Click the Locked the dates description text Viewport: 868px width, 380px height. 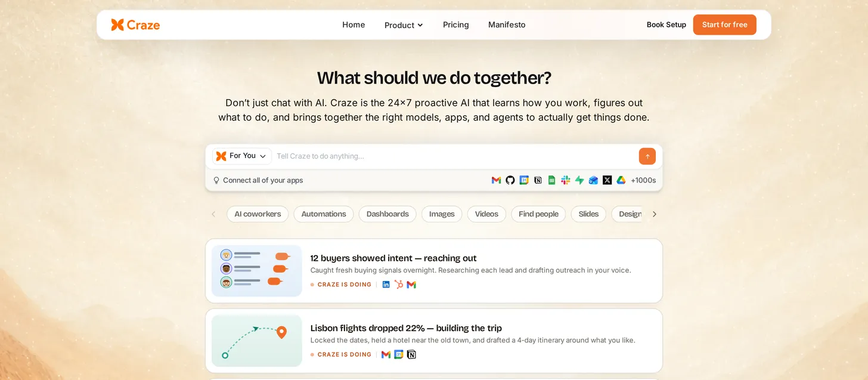(x=473, y=340)
